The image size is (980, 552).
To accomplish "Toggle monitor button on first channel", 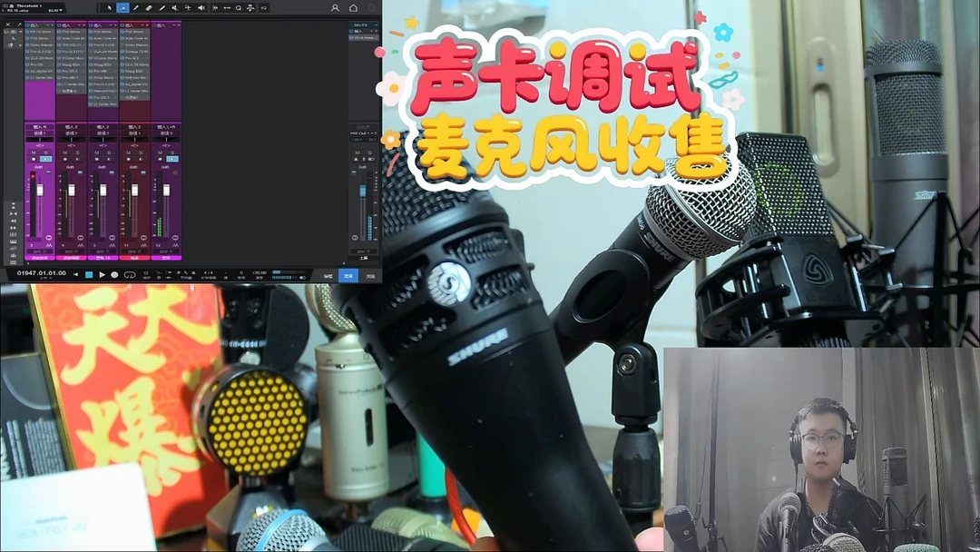I will click(46, 159).
